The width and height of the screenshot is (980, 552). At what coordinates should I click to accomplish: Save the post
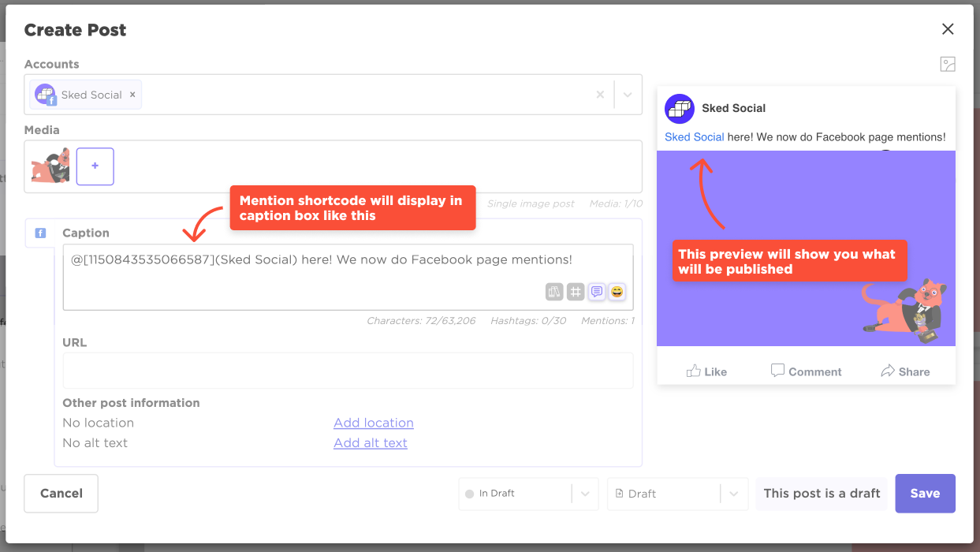point(925,494)
